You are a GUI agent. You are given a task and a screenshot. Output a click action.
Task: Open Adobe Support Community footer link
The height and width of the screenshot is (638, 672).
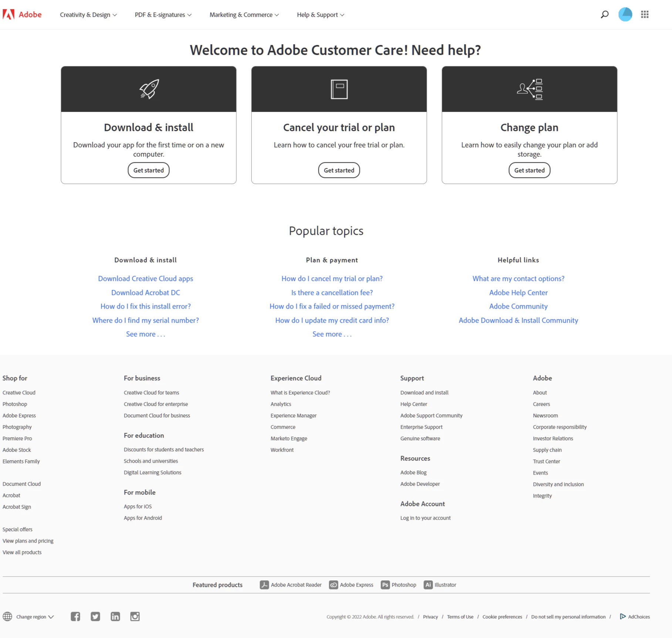(x=431, y=415)
